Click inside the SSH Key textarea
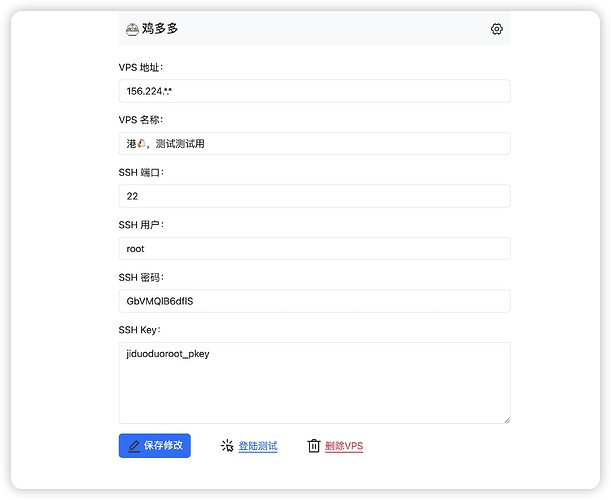Viewport: 611px width, 500px height. click(x=314, y=383)
